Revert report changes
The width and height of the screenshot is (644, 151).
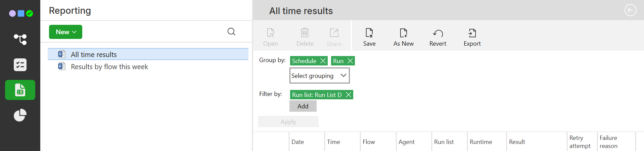[x=438, y=37]
